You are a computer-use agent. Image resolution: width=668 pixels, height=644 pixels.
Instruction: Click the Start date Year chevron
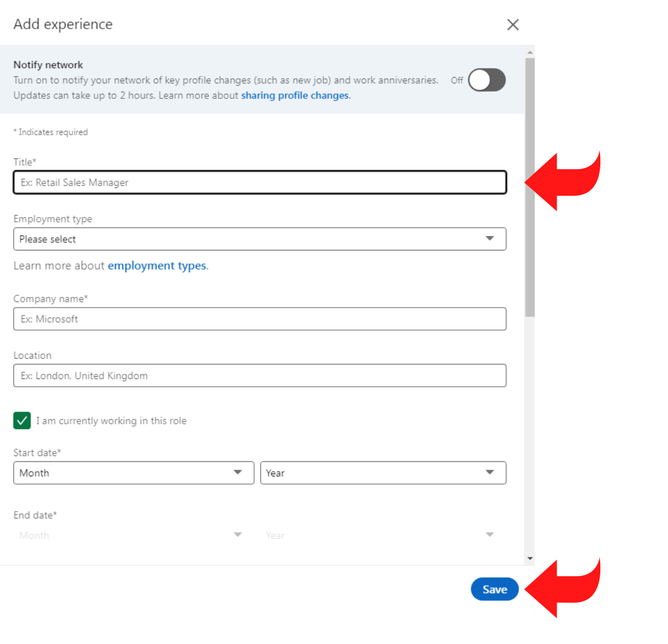[489, 473]
